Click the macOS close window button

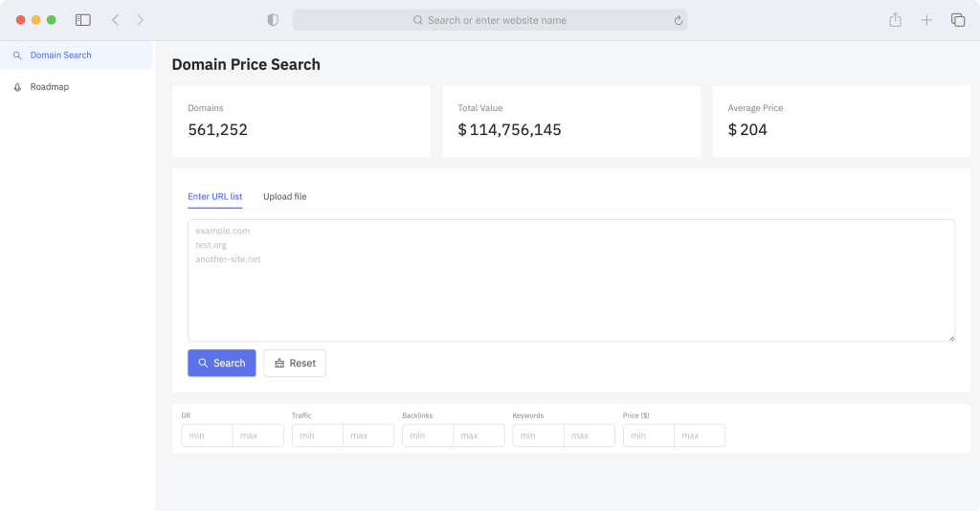click(21, 20)
